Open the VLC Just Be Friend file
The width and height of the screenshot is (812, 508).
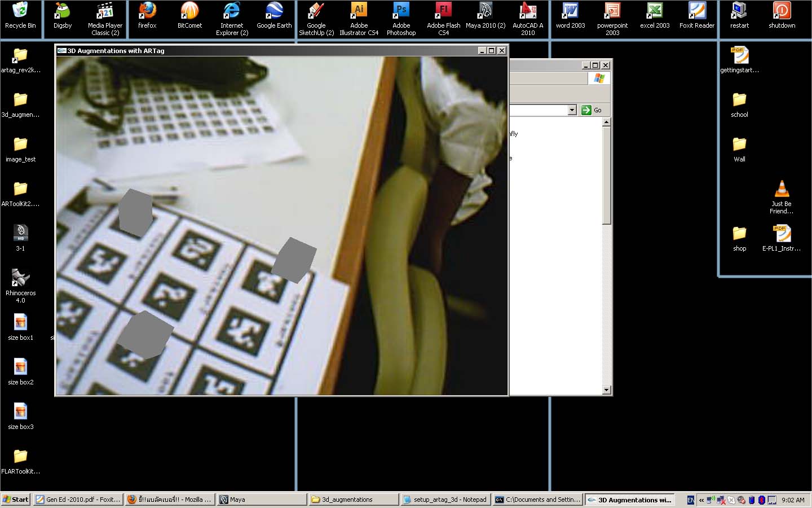(782, 189)
